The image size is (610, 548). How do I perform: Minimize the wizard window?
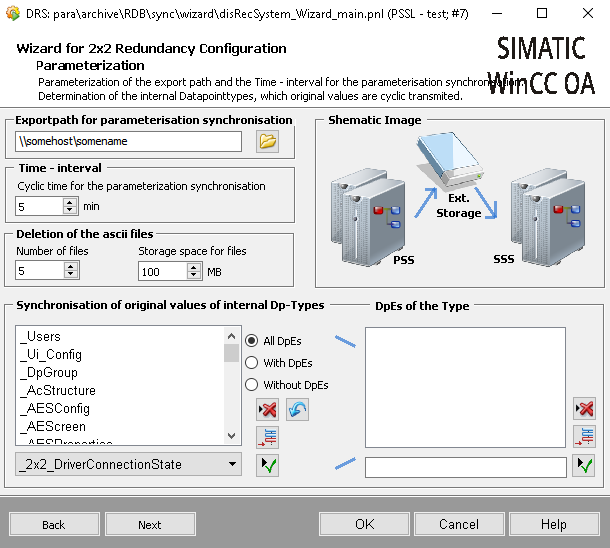pyautogui.click(x=497, y=13)
